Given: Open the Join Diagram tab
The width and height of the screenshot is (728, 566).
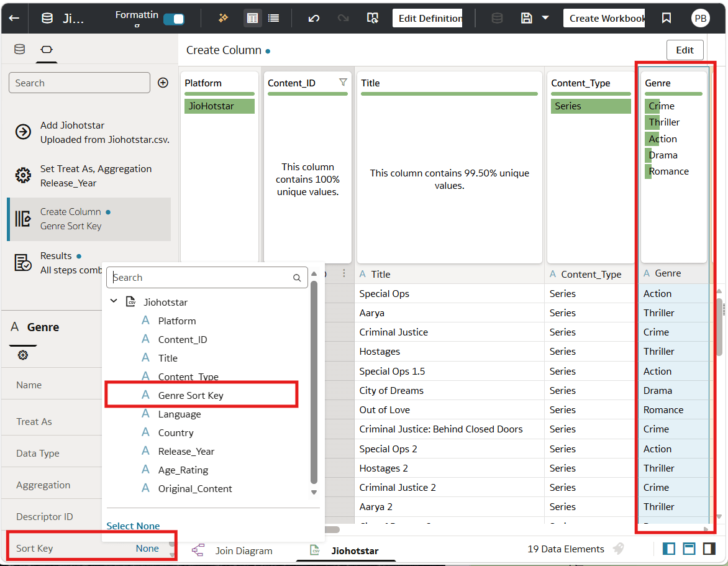Looking at the screenshot, I should (x=232, y=550).
